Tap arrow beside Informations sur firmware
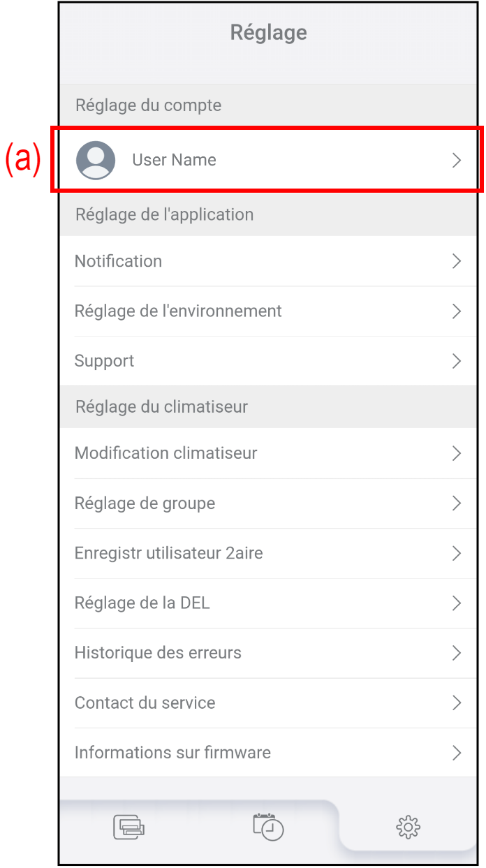Viewport: 486px width, 868px height. click(457, 753)
